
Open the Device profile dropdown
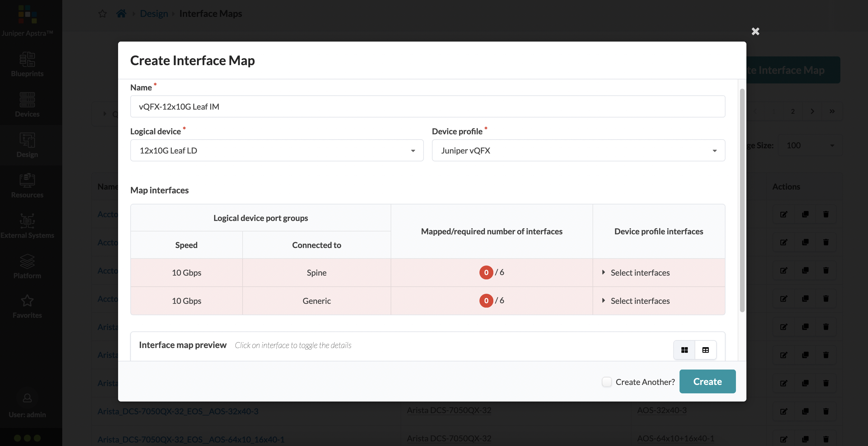(578, 150)
